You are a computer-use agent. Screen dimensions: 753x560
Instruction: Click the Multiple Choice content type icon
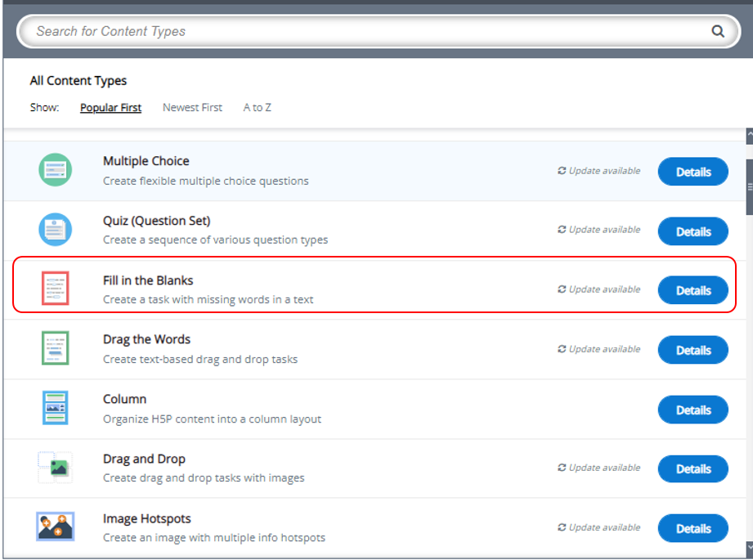point(55,170)
